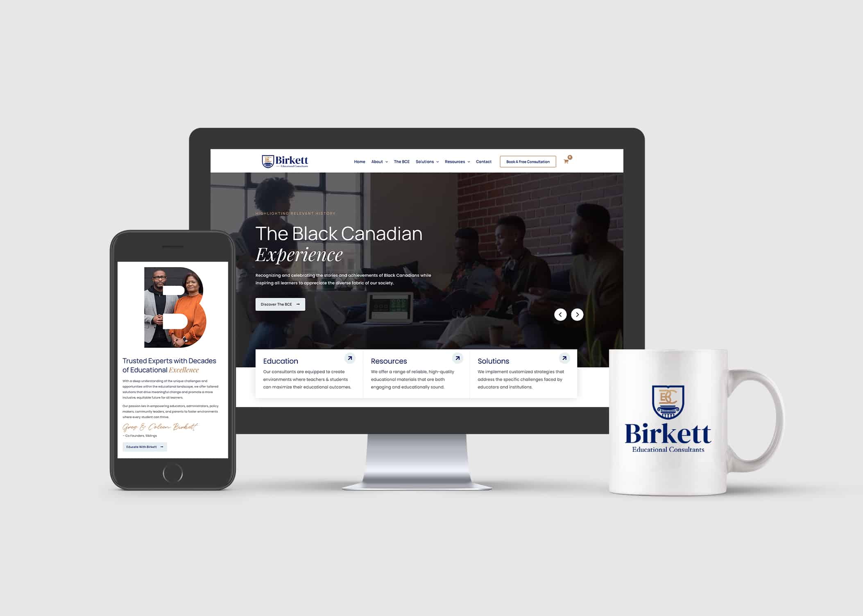
Task: Click the Discover The BCE button
Action: pyautogui.click(x=281, y=304)
